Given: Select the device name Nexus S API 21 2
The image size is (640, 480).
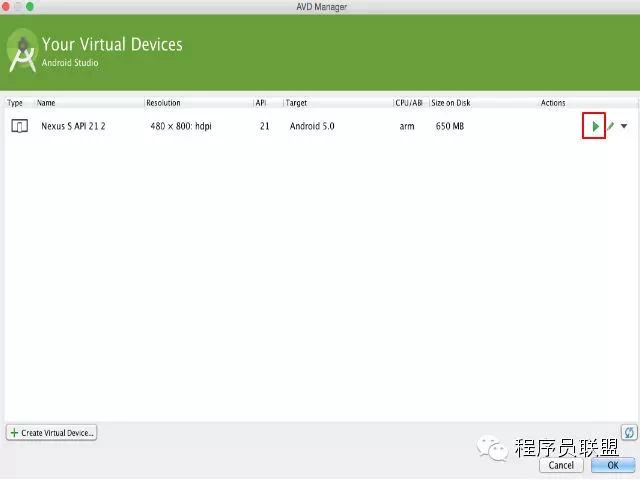Looking at the screenshot, I should coord(73,126).
